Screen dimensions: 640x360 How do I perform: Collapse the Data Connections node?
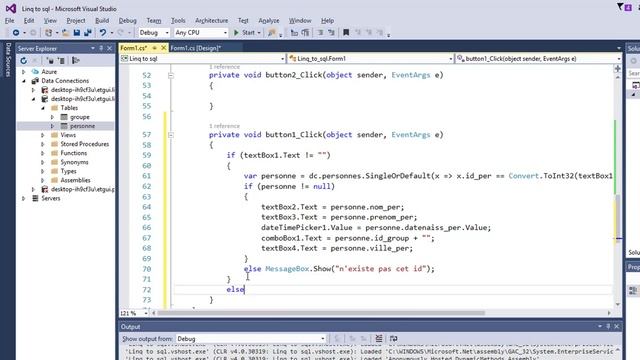pyautogui.click(x=24, y=81)
